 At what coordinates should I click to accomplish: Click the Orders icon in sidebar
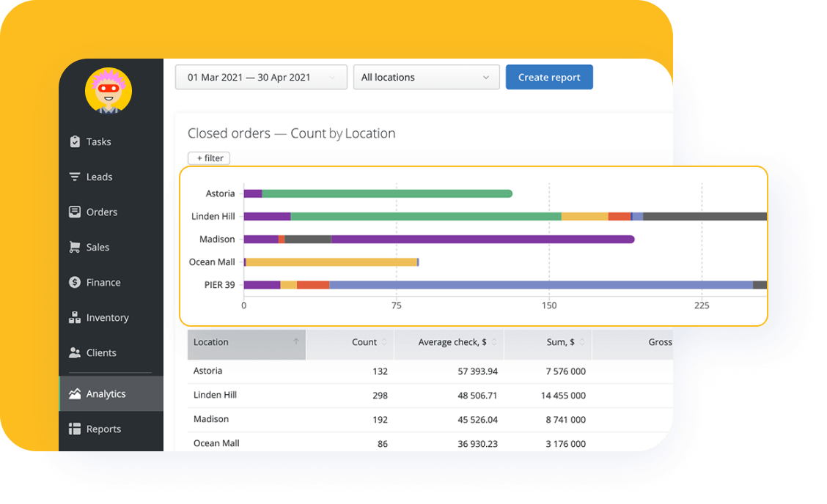click(x=75, y=212)
